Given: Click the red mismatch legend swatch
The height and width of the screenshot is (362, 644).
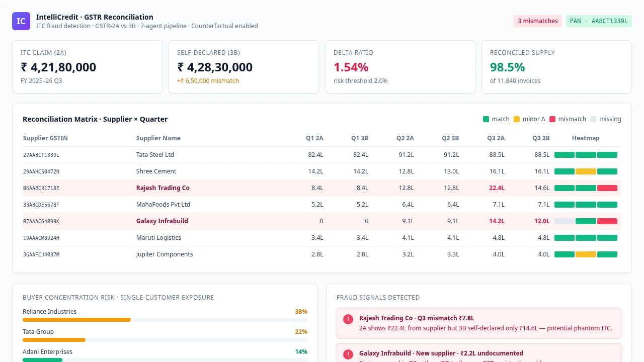Looking at the screenshot, I should tap(552, 119).
